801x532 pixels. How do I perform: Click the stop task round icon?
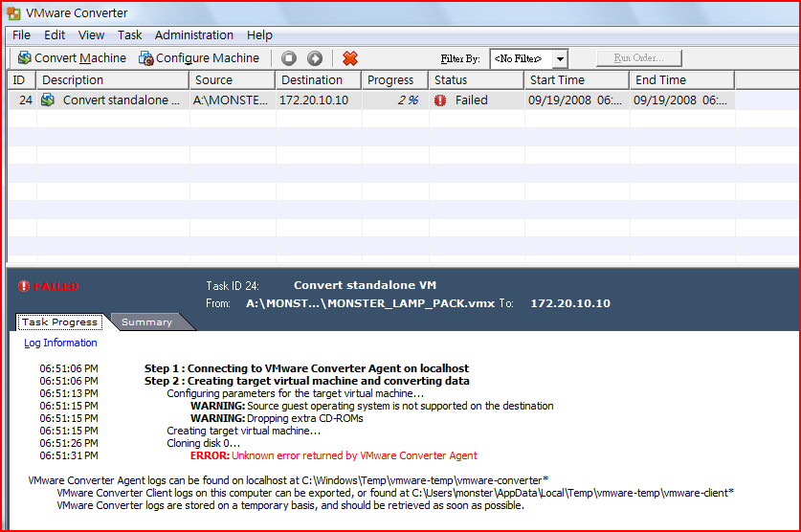coord(289,58)
